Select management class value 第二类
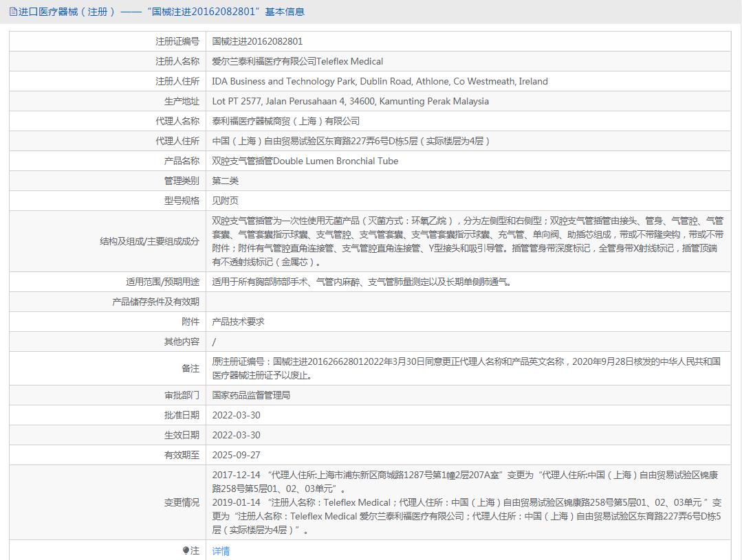This screenshot has height=560, width=742. click(226, 181)
